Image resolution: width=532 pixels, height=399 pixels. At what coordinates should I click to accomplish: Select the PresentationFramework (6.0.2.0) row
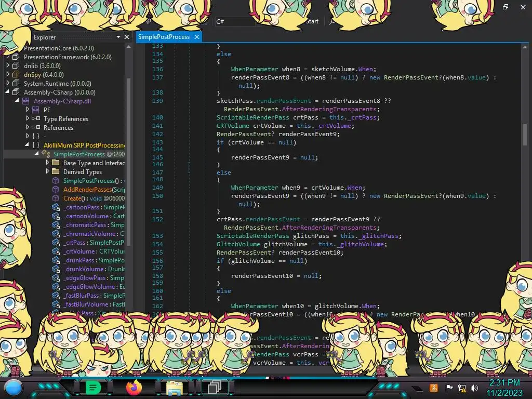(x=68, y=57)
